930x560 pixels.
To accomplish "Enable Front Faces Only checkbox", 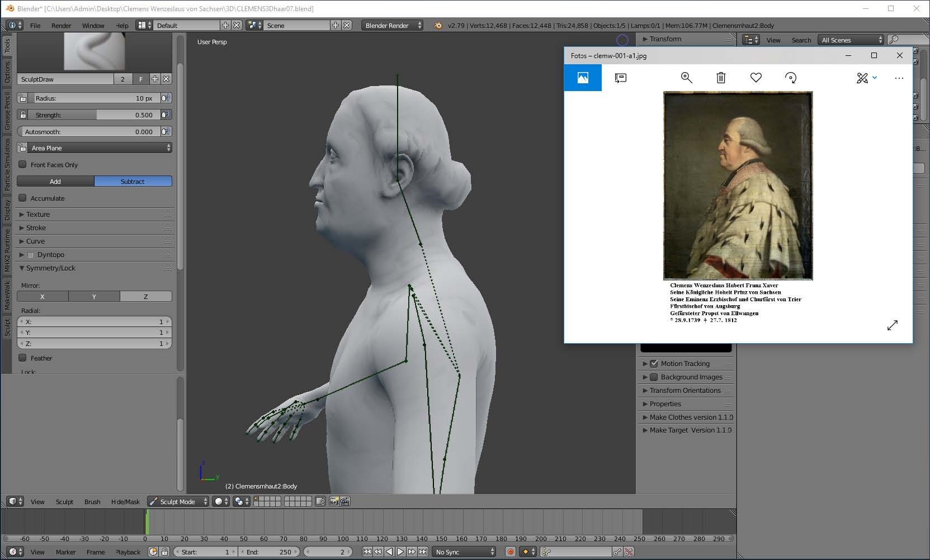I will [23, 164].
